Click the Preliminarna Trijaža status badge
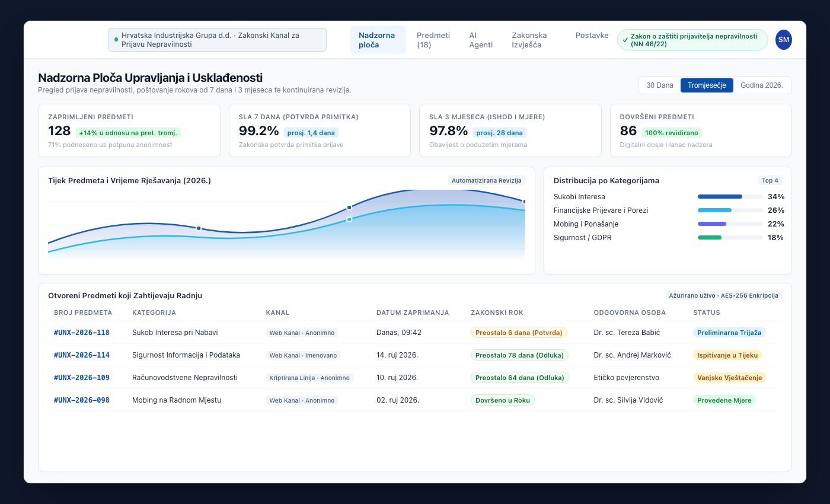The width and height of the screenshot is (830, 504). pos(729,333)
